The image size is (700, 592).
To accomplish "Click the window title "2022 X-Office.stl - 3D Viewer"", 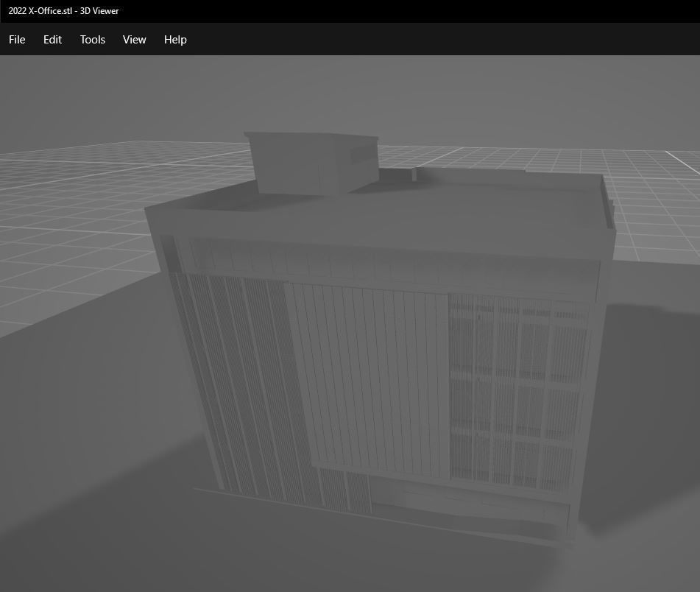I will [63, 11].
